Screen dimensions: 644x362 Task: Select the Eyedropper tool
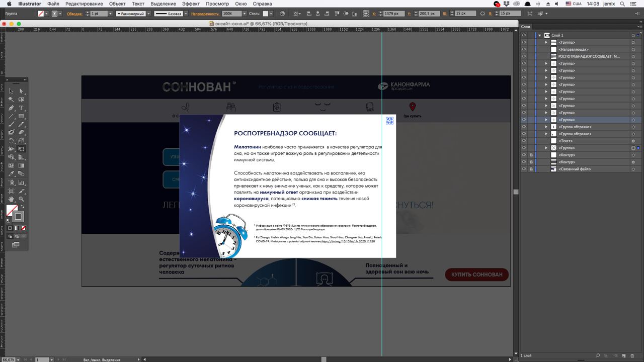coord(11,173)
